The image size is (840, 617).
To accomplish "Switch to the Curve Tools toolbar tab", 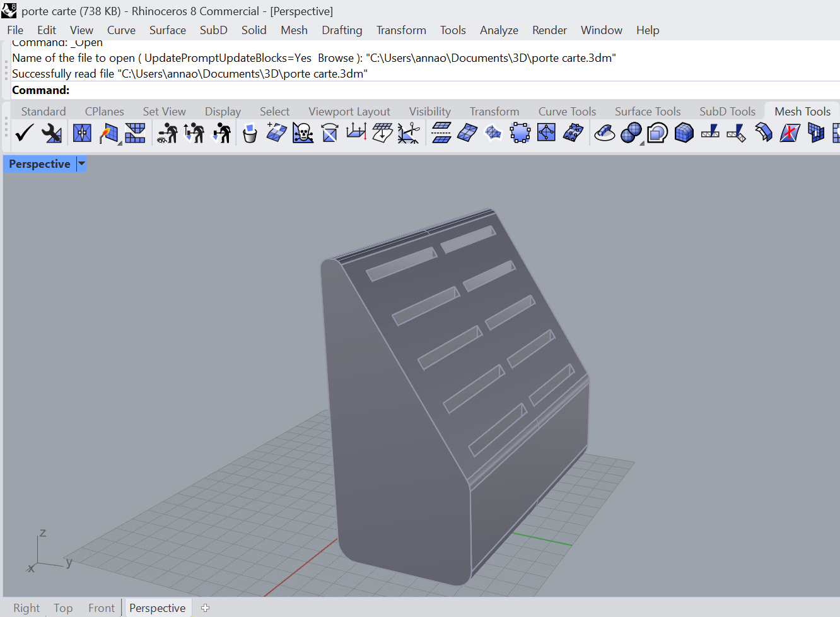I will point(566,112).
